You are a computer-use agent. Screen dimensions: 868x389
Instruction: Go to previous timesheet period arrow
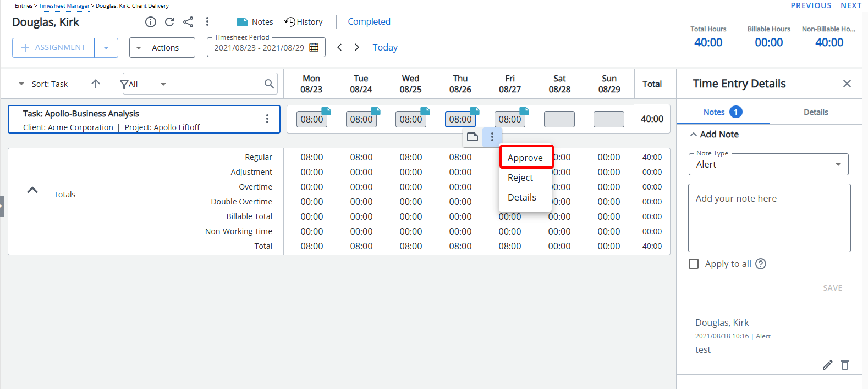[x=339, y=47]
